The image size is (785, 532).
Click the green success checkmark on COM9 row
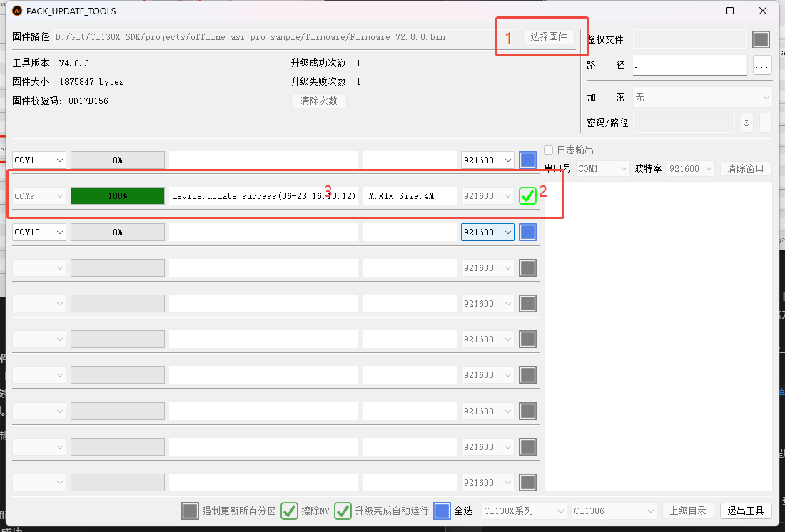coord(527,195)
